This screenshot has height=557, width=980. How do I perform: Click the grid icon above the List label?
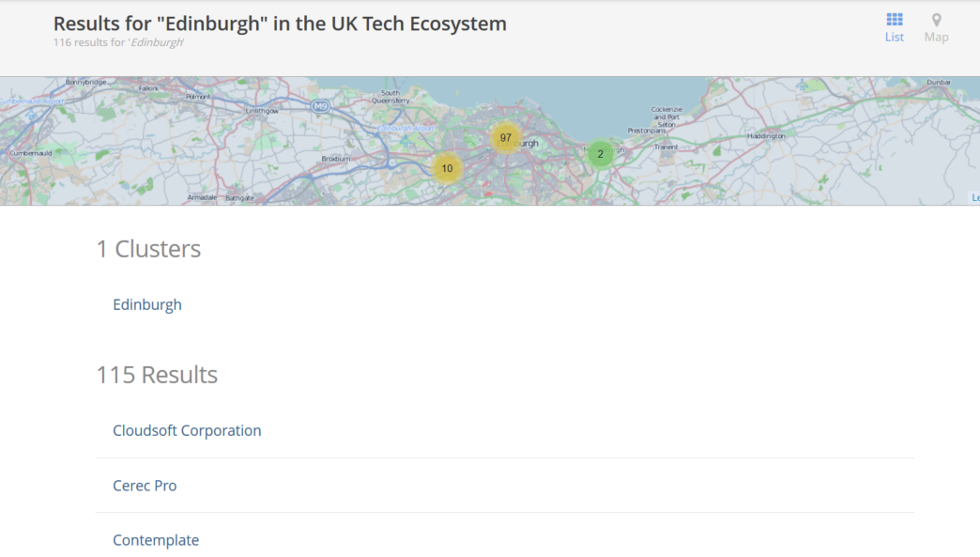click(x=894, y=19)
